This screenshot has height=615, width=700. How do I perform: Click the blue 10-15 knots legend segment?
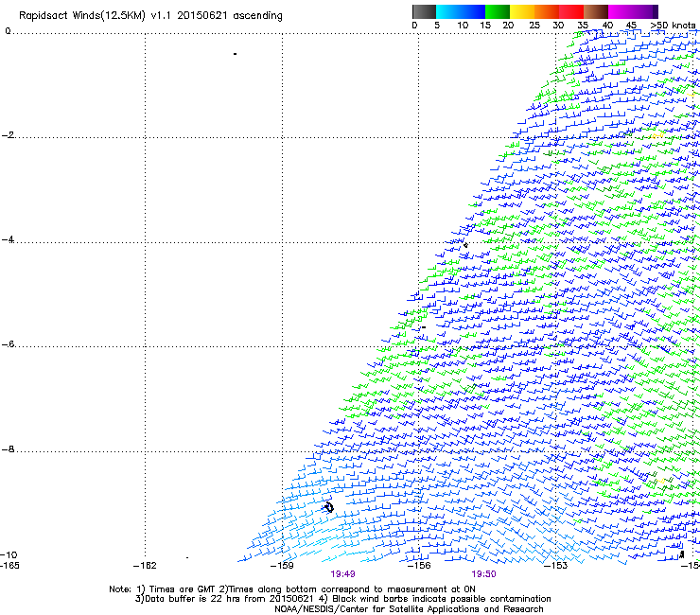(473, 11)
